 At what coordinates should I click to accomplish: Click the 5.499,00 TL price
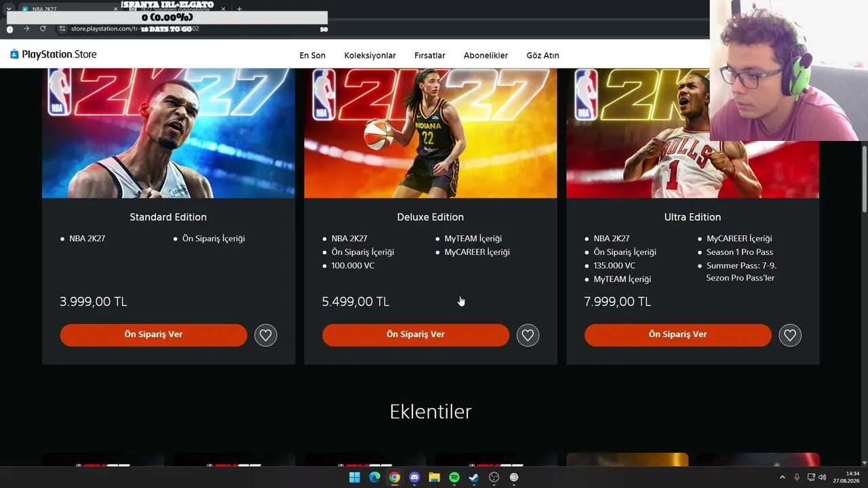pos(356,302)
